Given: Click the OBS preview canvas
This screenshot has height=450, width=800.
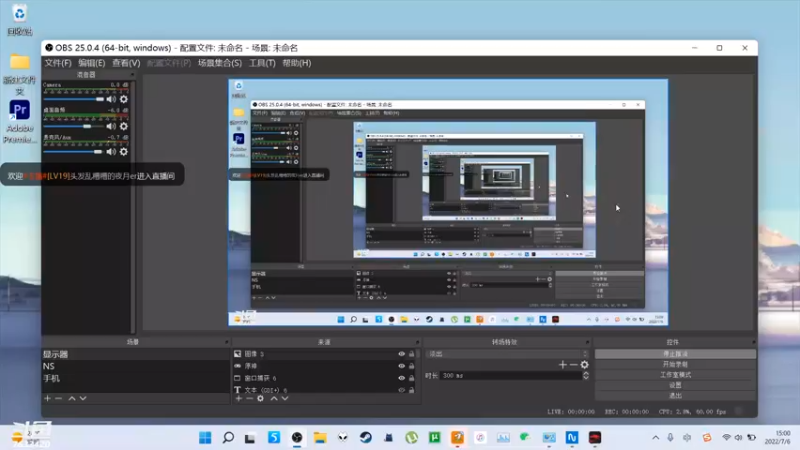Looking at the screenshot, I should point(448,202).
